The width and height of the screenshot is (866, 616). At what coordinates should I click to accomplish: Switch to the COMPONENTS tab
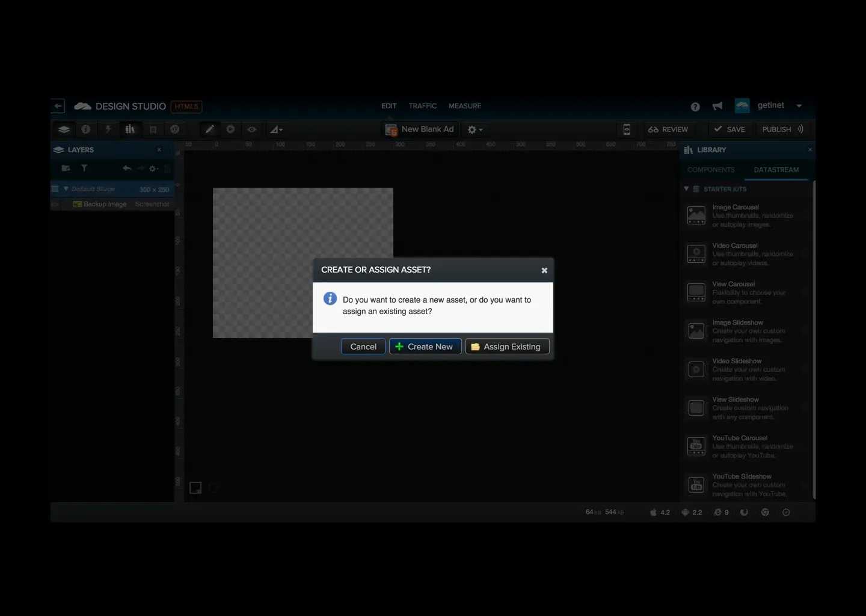[711, 170]
